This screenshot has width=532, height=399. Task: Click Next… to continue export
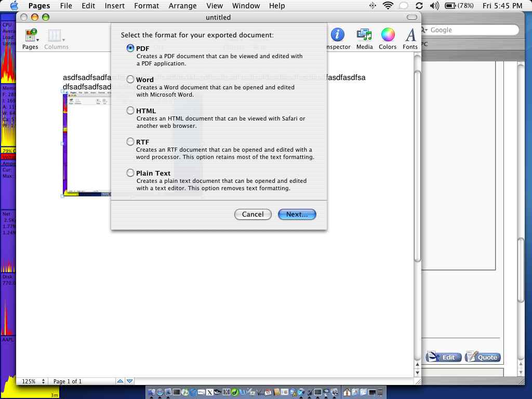click(297, 214)
